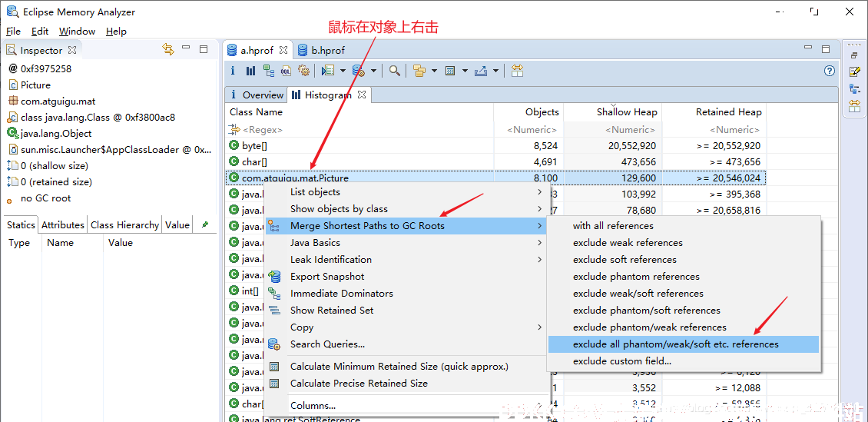Minimize the editor area panel
868x422 pixels.
pos(808,48)
